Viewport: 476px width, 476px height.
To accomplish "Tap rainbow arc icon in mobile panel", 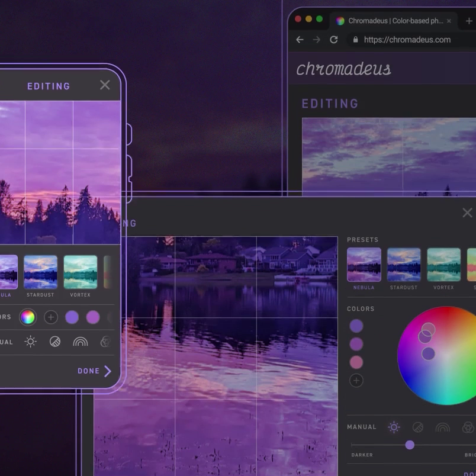I will click(x=80, y=342).
